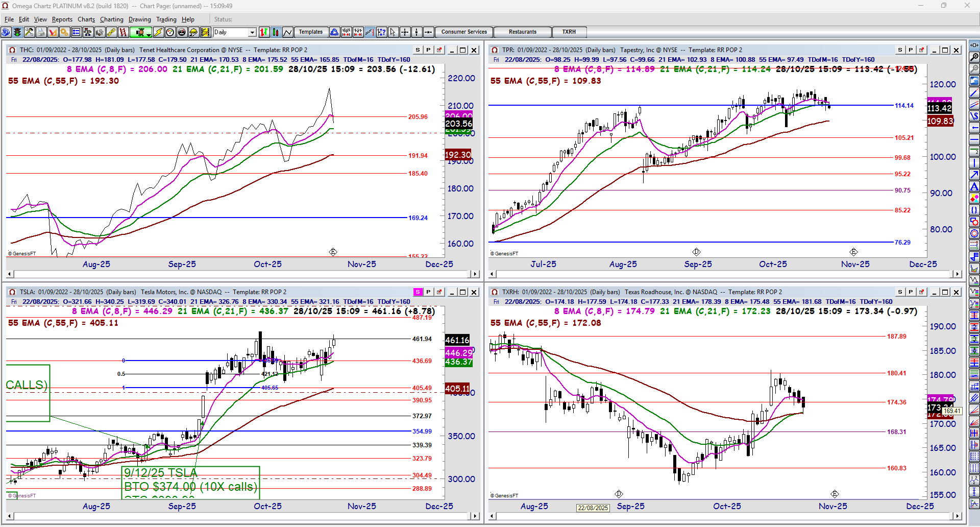Select the parallel lines drawing tool
The width and height of the screenshot is (980, 527).
(974, 104)
